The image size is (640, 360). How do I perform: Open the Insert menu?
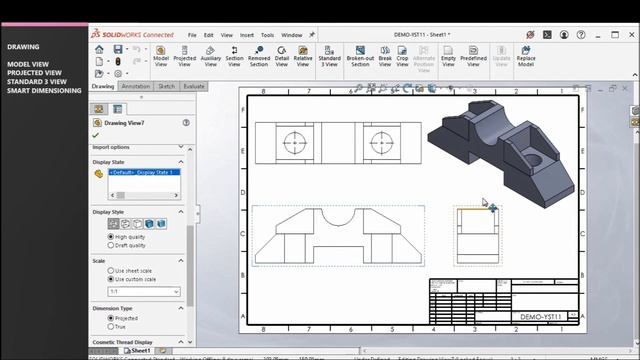[x=247, y=35]
